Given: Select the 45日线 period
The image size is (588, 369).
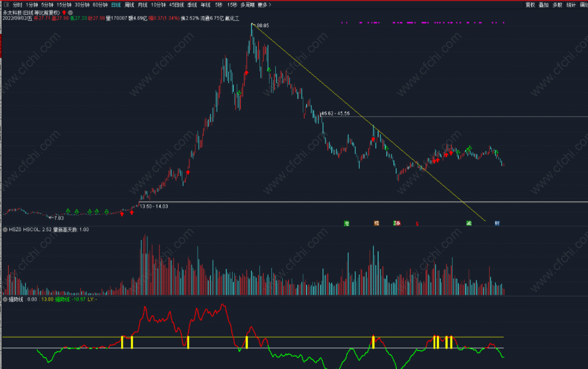Looking at the screenshot, I should pos(176,5).
